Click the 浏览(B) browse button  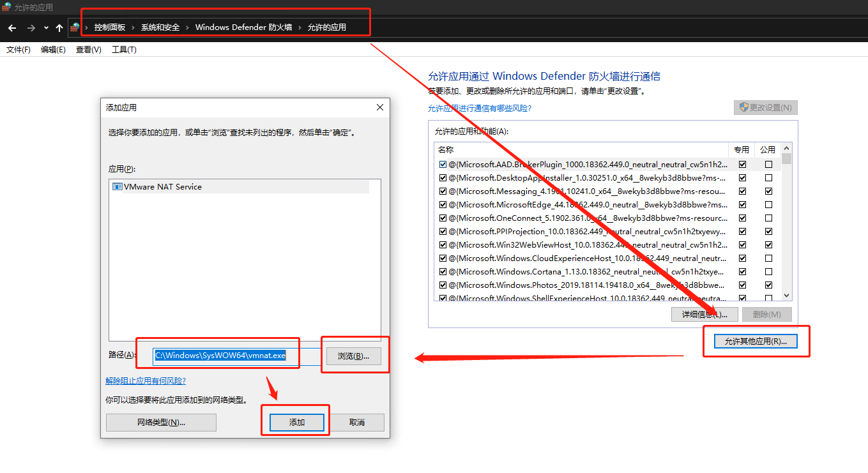coord(353,356)
